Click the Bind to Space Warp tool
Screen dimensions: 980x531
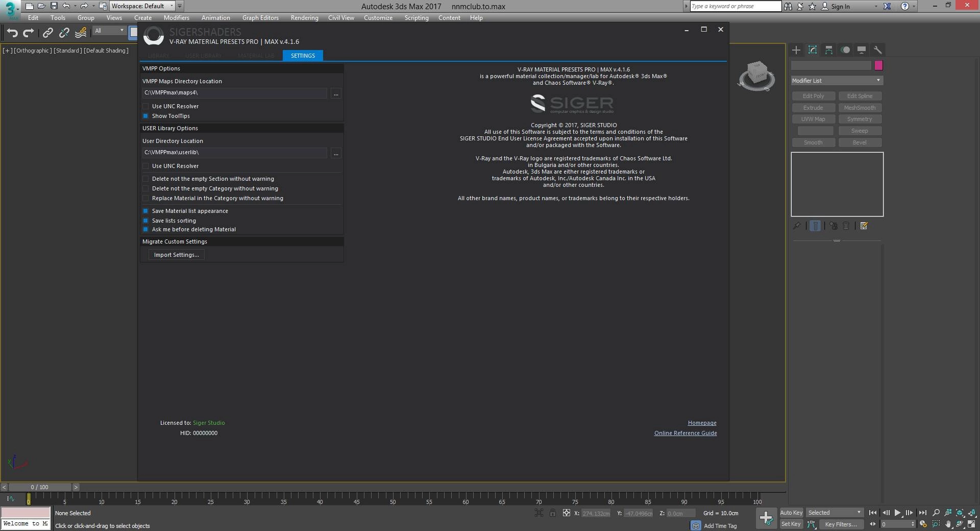(x=81, y=33)
